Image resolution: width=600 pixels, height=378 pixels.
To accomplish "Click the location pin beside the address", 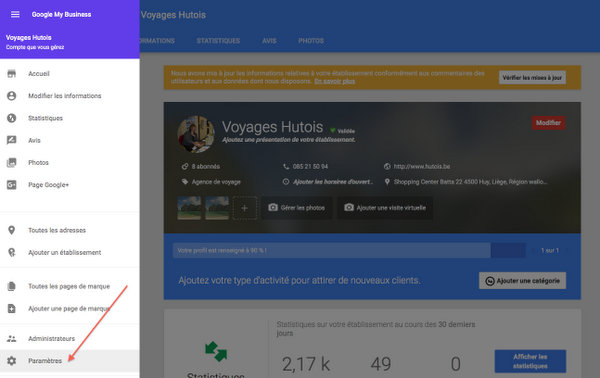I will click(387, 182).
